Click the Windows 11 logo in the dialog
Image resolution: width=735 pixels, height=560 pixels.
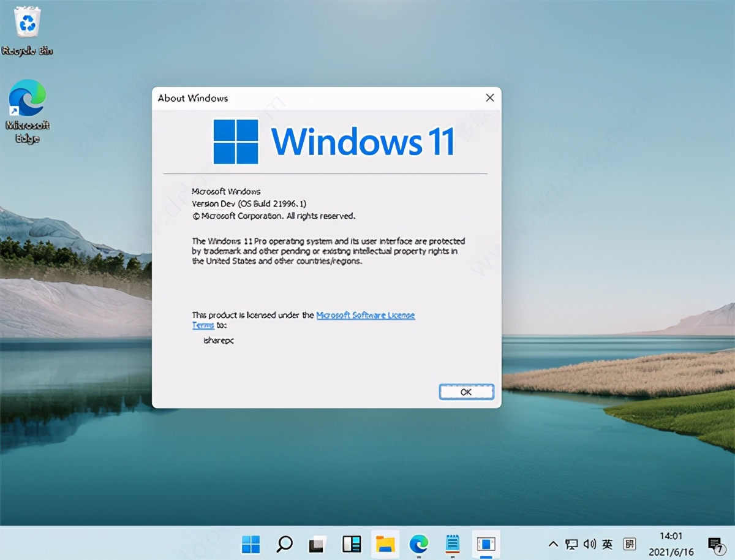click(236, 140)
